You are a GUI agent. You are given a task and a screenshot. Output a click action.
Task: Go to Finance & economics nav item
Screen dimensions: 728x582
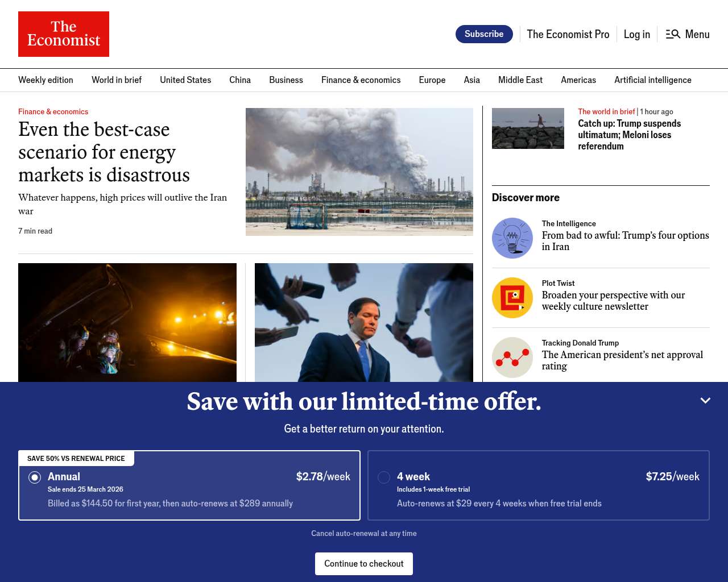click(361, 80)
